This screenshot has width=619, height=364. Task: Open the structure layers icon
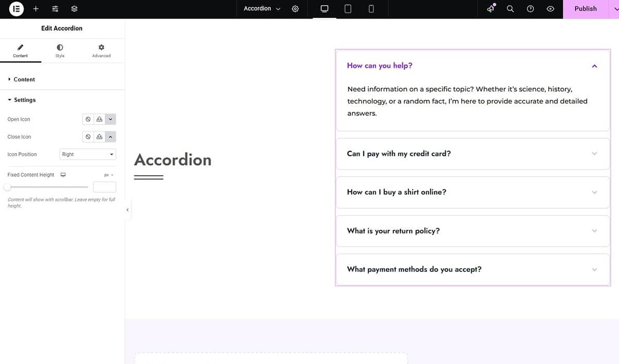[74, 9]
